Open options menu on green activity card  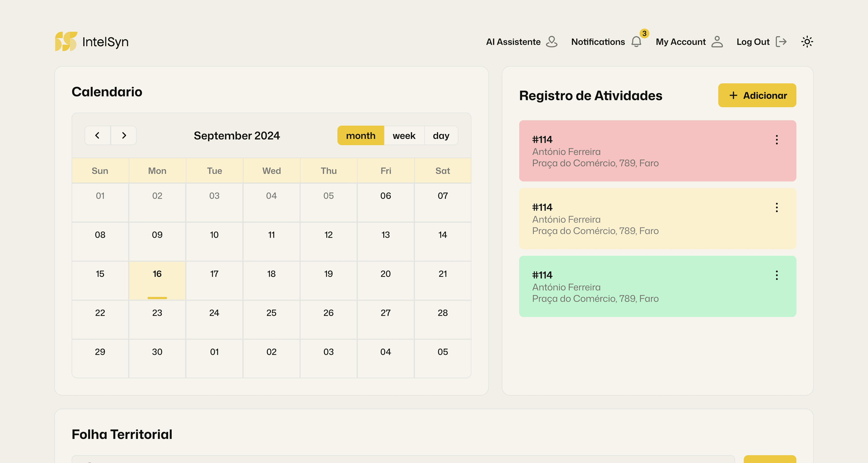tap(776, 275)
